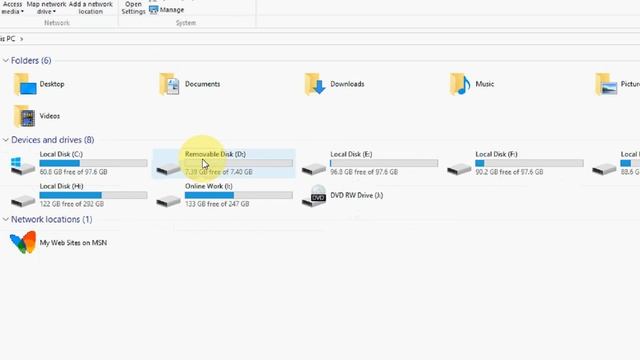Open the Videos folder icon
This screenshot has height=360, width=640.
coord(24,116)
